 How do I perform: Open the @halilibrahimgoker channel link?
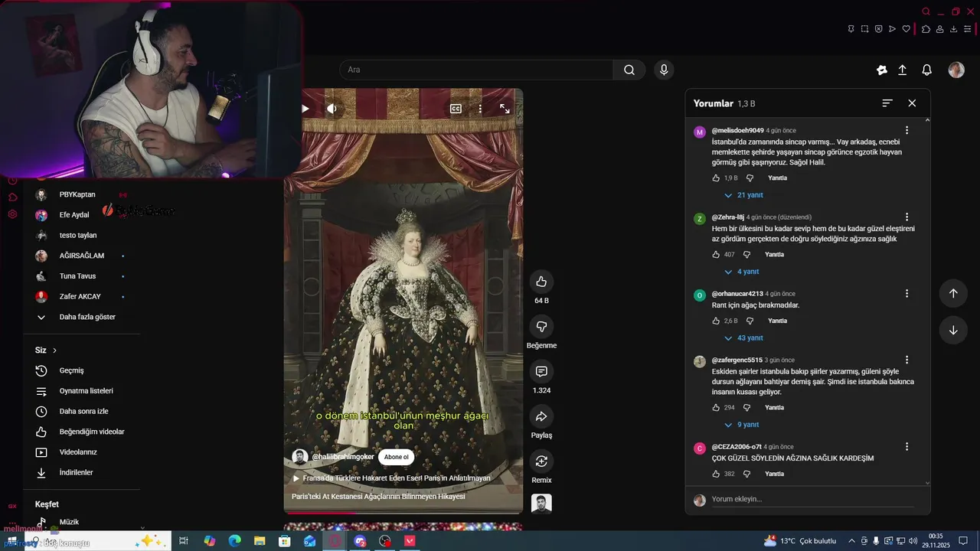(343, 457)
